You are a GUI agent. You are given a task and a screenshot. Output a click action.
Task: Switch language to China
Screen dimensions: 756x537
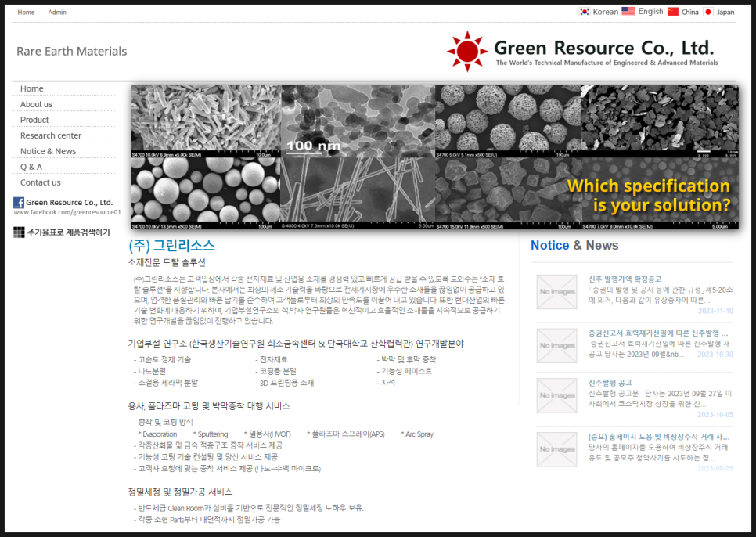click(690, 12)
